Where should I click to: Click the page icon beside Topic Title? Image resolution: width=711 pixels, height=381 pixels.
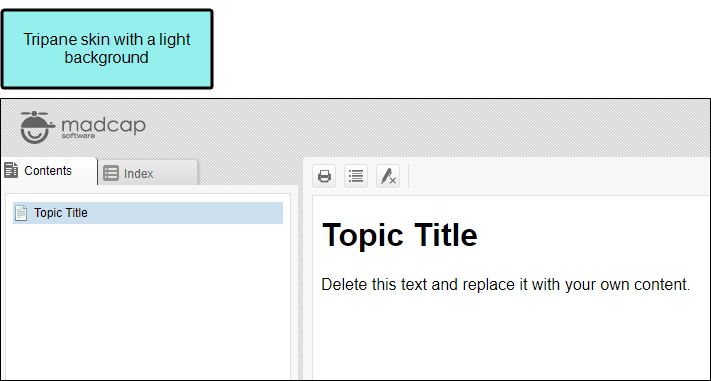click(21, 213)
